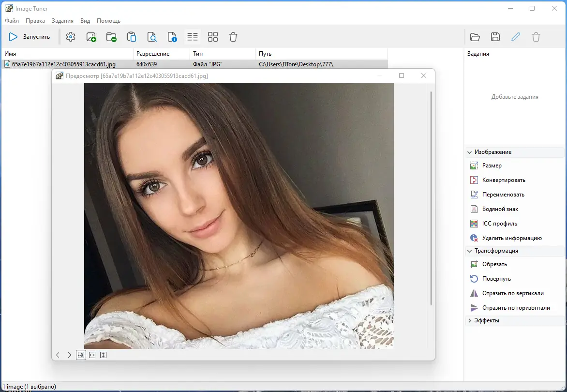Viewport: 567px width, 392px height.
Task: Toggle grid view mode
Action: click(212, 36)
